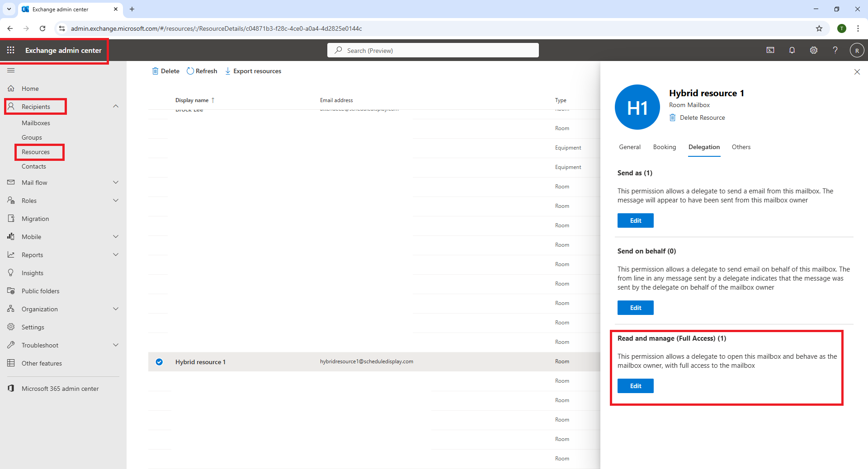Click hybridresource1@scheduledisplay.com email cell

pos(367,361)
